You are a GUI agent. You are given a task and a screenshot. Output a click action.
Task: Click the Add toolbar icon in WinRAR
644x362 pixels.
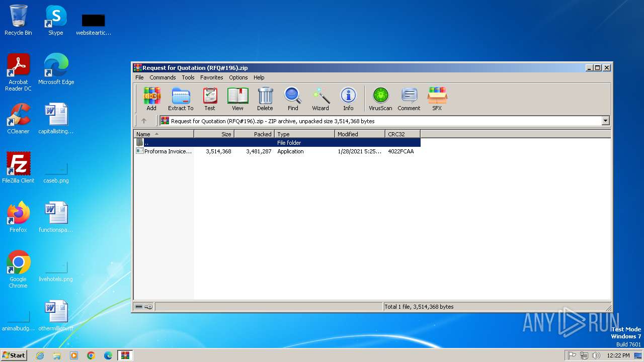pyautogui.click(x=151, y=99)
